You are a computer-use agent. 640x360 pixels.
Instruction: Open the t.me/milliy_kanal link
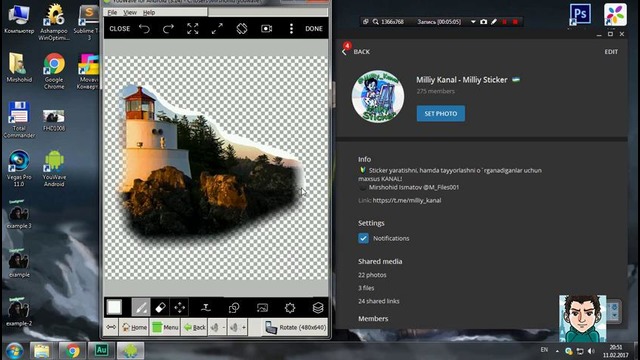(407, 200)
